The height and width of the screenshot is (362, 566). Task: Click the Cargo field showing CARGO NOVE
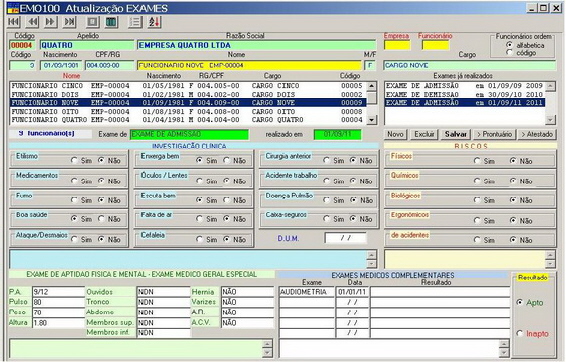(470, 65)
